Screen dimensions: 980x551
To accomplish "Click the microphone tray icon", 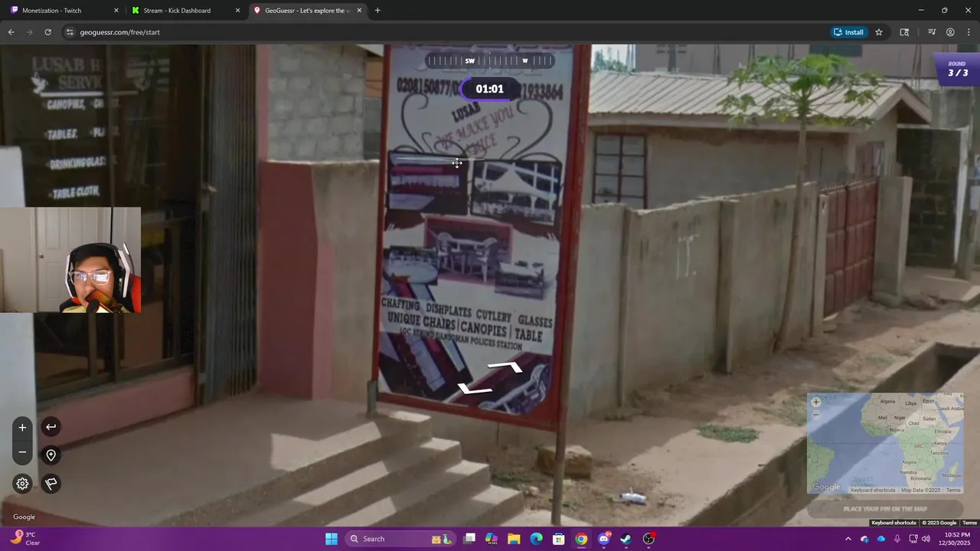I will [897, 539].
